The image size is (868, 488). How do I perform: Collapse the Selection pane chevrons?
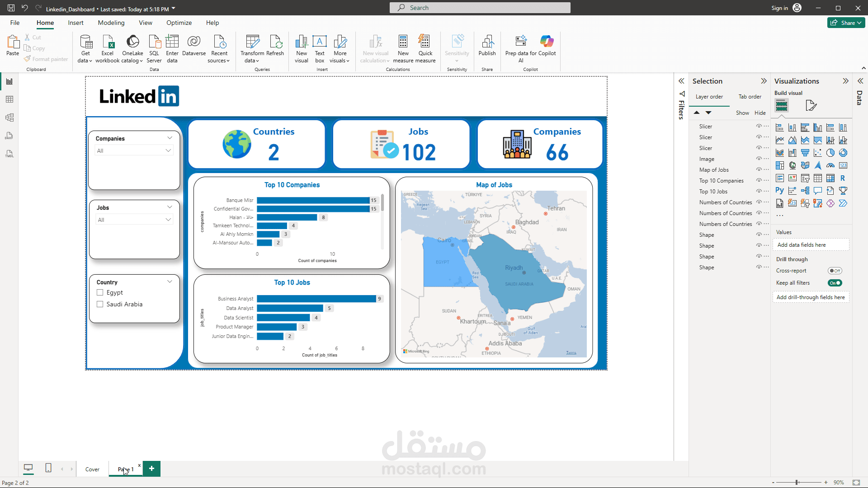pos(764,81)
